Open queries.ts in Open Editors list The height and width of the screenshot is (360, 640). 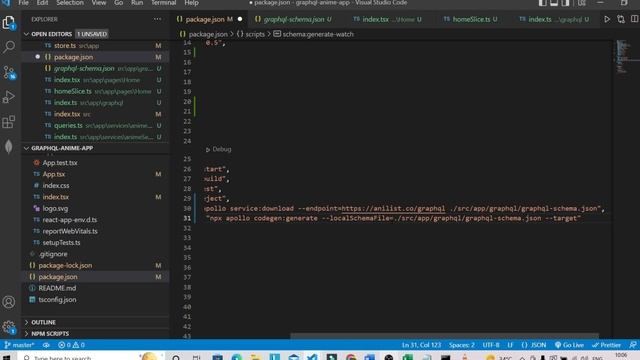tap(96, 126)
